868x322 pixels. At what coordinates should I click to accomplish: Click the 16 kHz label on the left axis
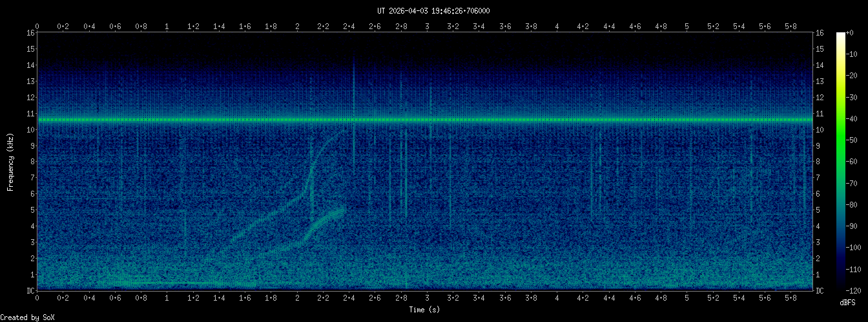[x=30, y=33]
